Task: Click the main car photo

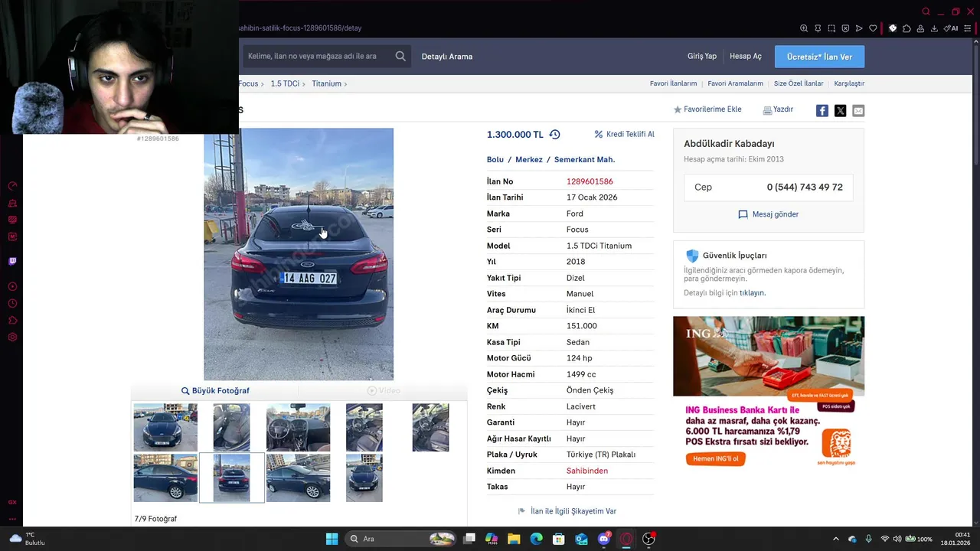Action: click(x=299, y=254)
